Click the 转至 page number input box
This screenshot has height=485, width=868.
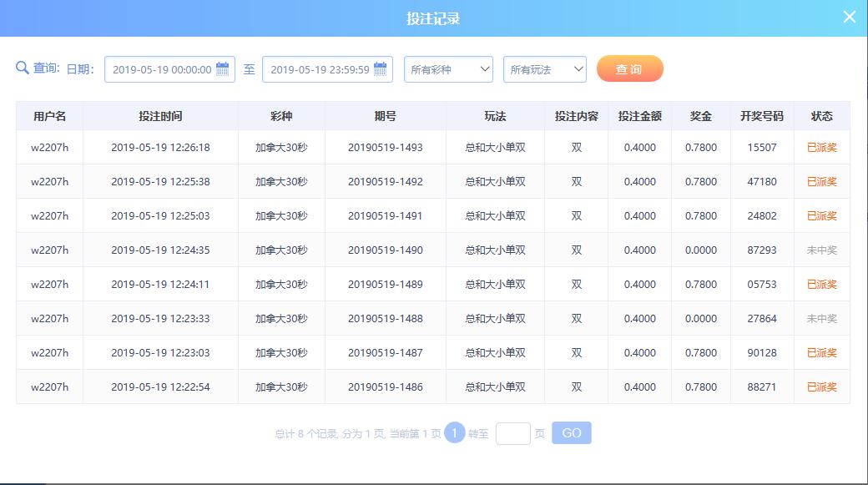(513, 433)
